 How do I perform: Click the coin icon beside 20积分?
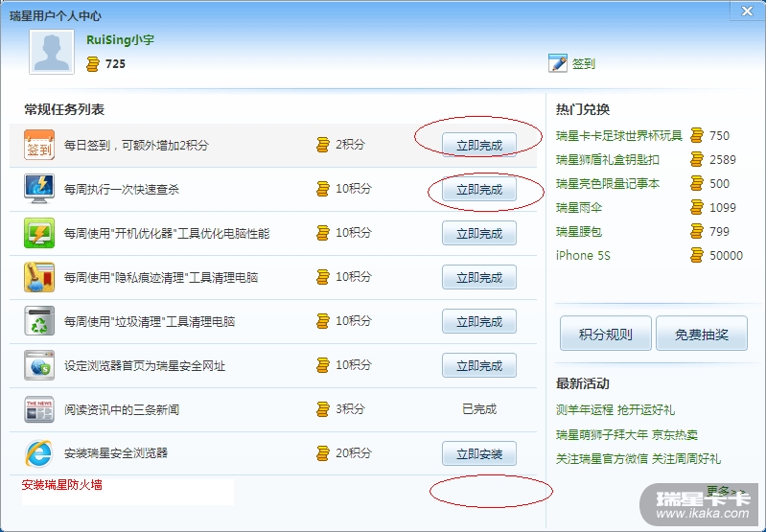pos(323,452)
